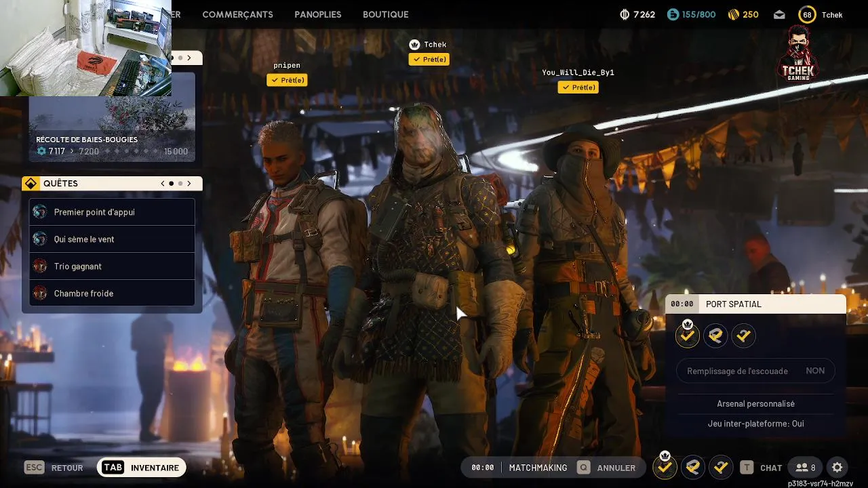Viewport: 868px width, 488px height.
Task: Open Premier point d'appui quest
Action: coord(112,212)
